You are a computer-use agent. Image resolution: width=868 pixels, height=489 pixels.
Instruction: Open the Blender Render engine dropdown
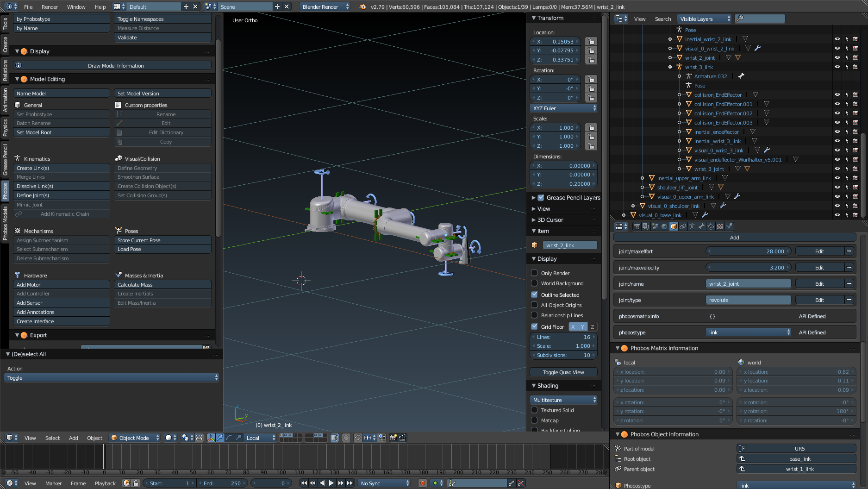click(325, 6)
